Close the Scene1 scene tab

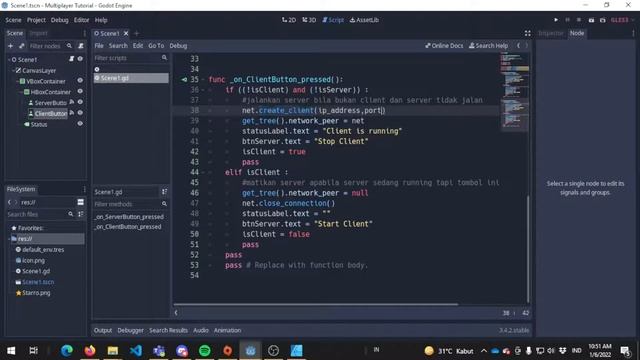[126, 33]
